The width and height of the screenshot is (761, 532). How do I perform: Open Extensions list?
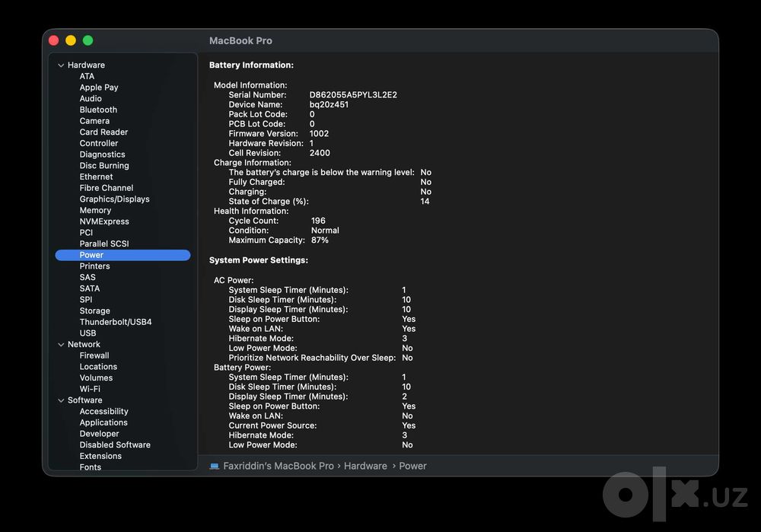[100, 456]
